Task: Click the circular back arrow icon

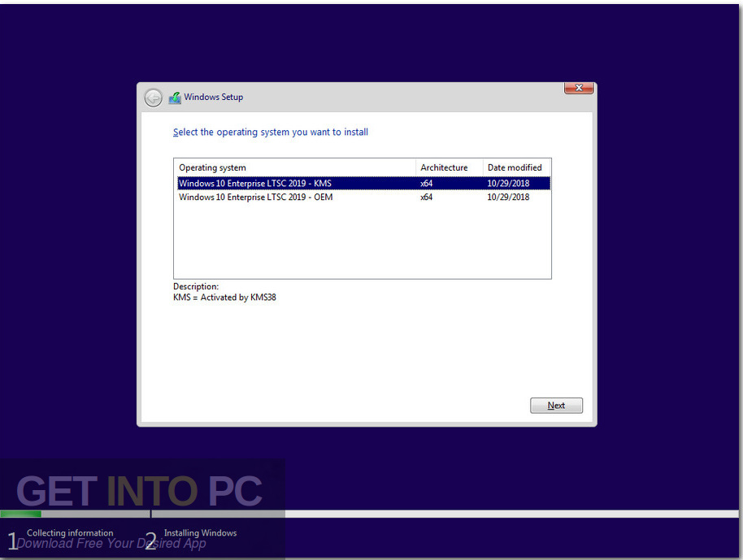Action: [x=153, y=97]
